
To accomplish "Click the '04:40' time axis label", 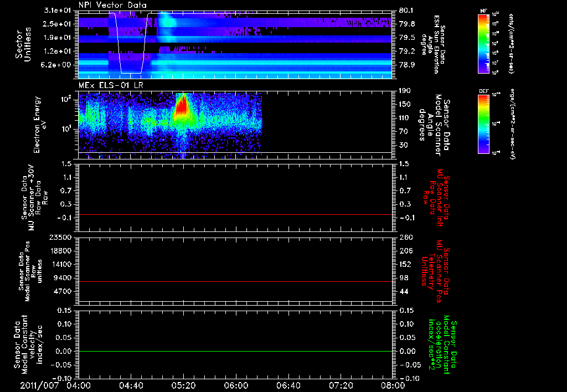I will tap(131, 385).
